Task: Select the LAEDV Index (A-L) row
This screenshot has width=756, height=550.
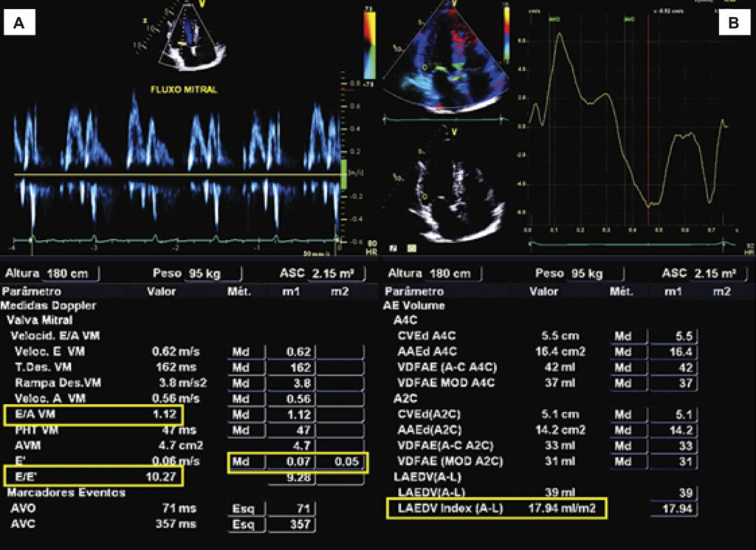Action: point(497,508)
